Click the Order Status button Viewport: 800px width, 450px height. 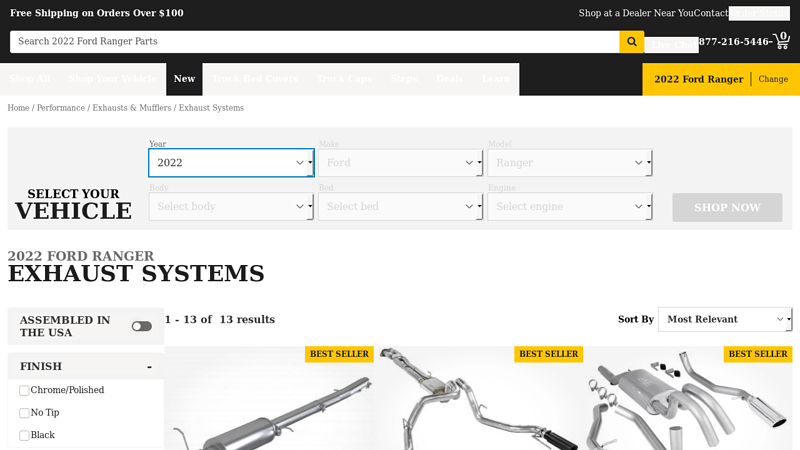click(x=759, y=13)
